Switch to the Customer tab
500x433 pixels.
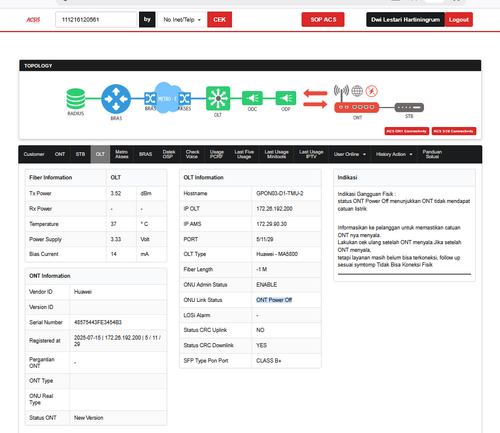(34, 154)
